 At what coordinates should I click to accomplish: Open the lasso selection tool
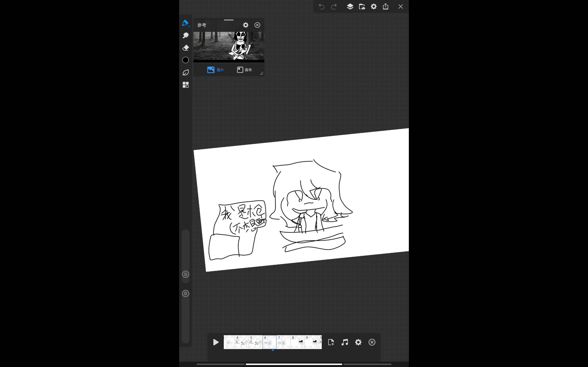pyautogui.click(x=185, y=72)
